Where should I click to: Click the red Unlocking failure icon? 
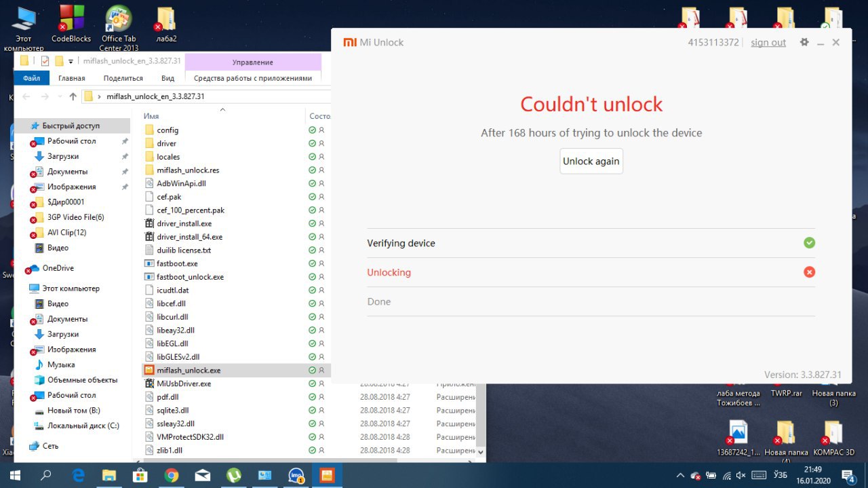tap(809, 272)
